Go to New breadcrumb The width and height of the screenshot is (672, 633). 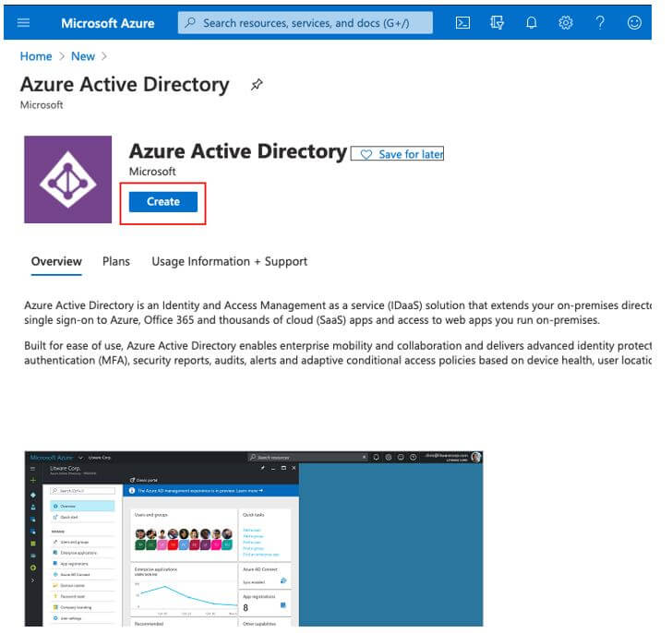[x=83, y=56]
